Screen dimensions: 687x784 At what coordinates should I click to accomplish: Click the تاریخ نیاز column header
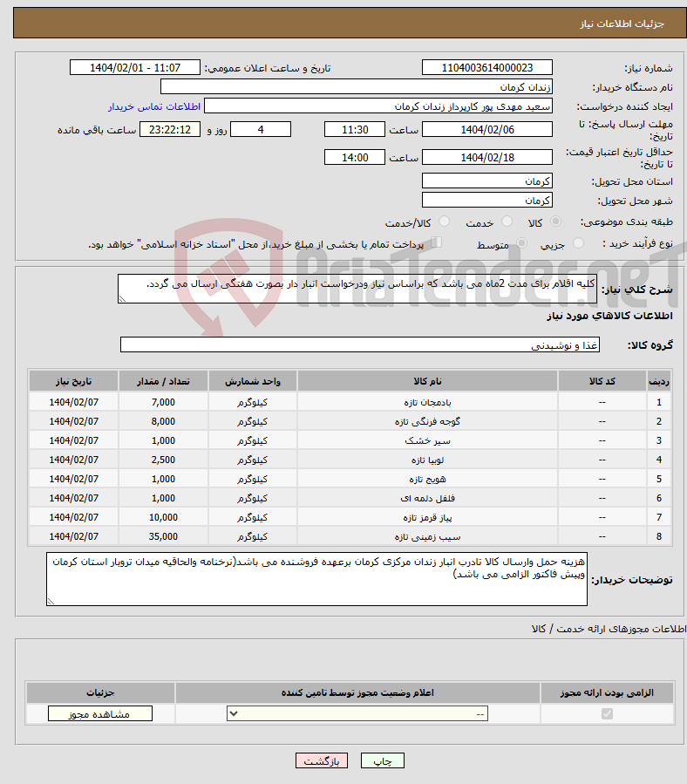click(73, 381)
